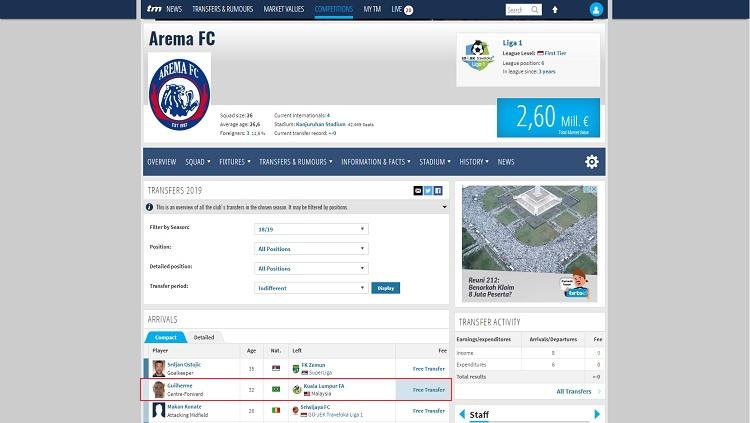Click the Liga 1 league link

[512, 43]
